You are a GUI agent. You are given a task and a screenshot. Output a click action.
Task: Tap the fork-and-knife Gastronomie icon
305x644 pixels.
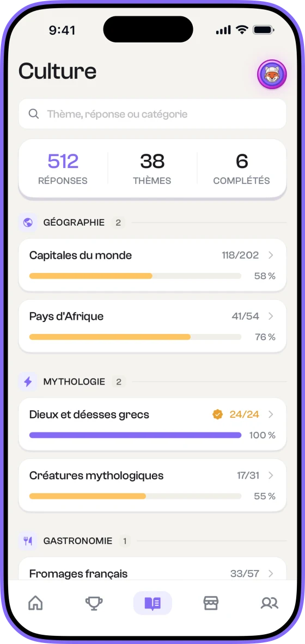(x=28, y=541)
